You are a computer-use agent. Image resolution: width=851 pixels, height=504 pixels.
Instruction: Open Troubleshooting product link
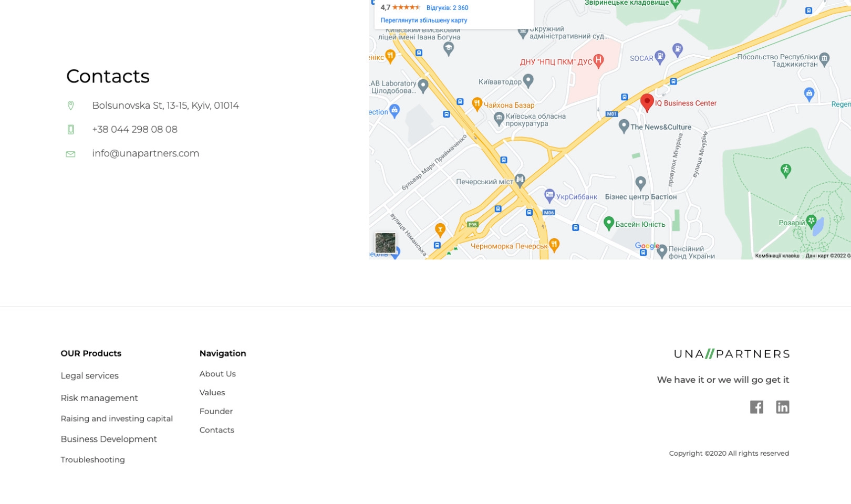click(x=92, y=459)
